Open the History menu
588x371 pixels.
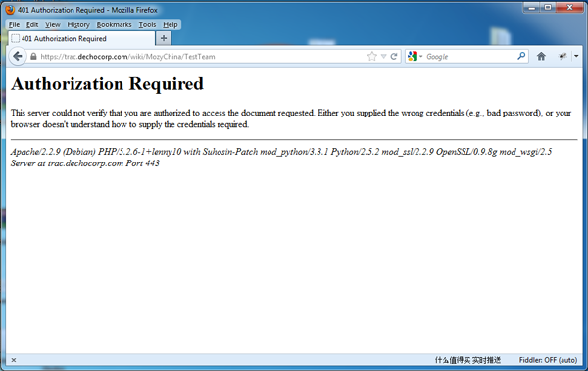coord(78,24)
